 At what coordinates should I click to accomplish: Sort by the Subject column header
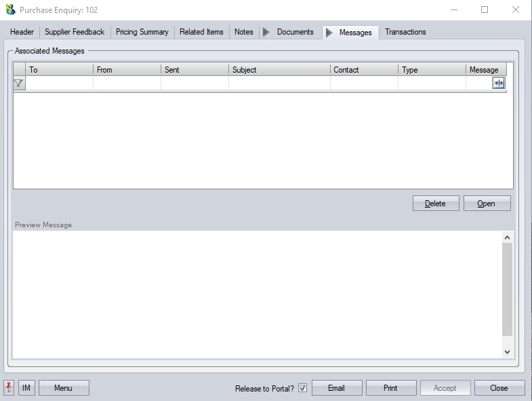(x=280, y=69)
